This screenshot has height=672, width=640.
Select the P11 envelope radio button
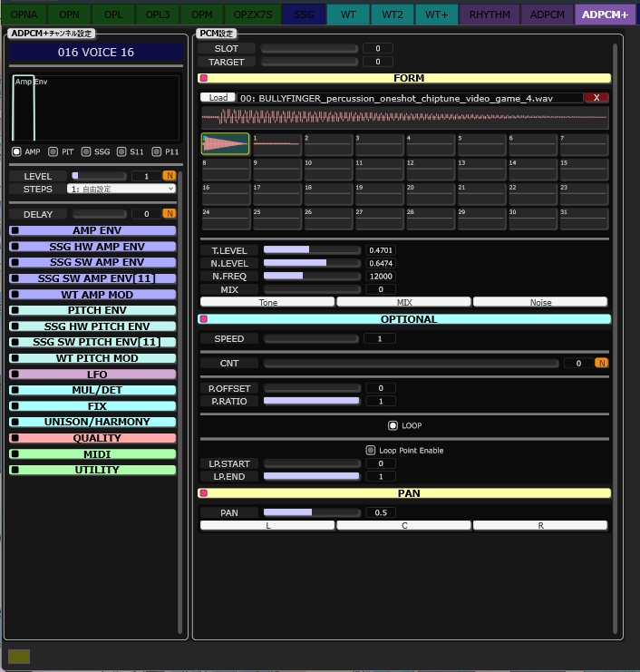point(157,151)
